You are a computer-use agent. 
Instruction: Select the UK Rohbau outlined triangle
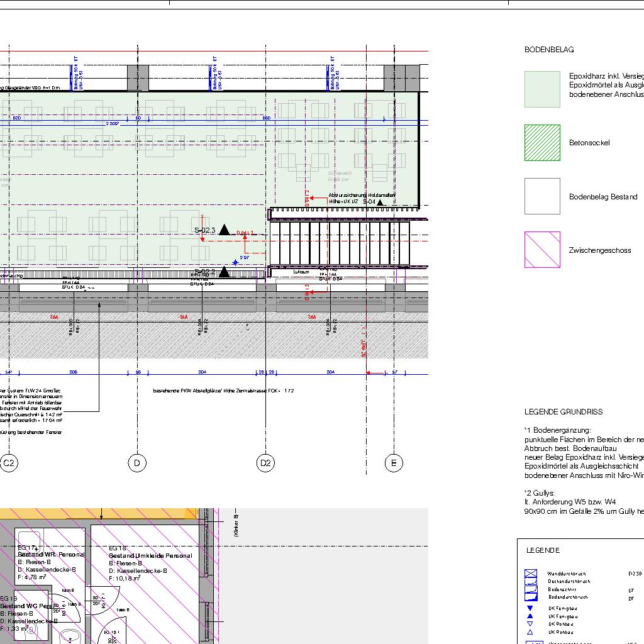pos(530,632)
